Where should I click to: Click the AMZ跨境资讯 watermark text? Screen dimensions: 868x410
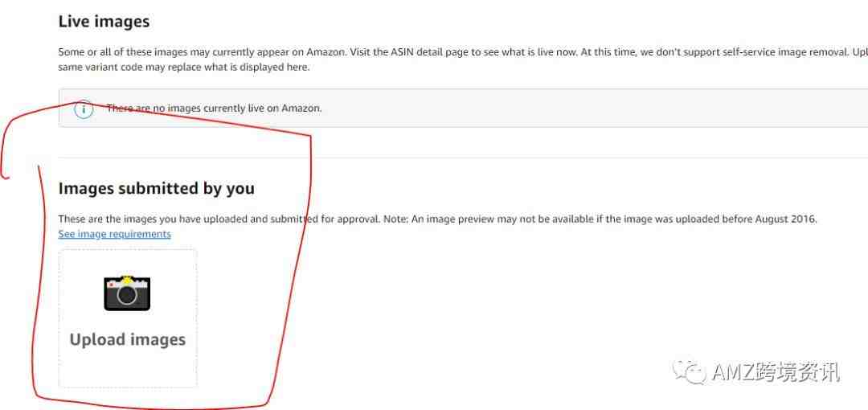776,372
